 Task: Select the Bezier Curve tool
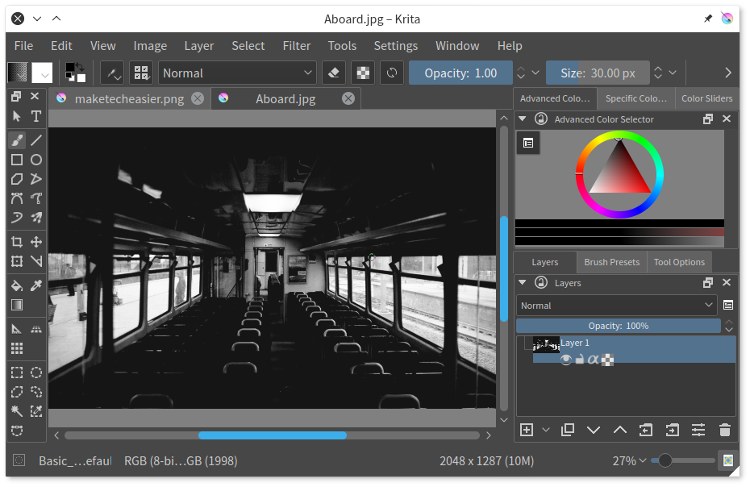(17, 199)
